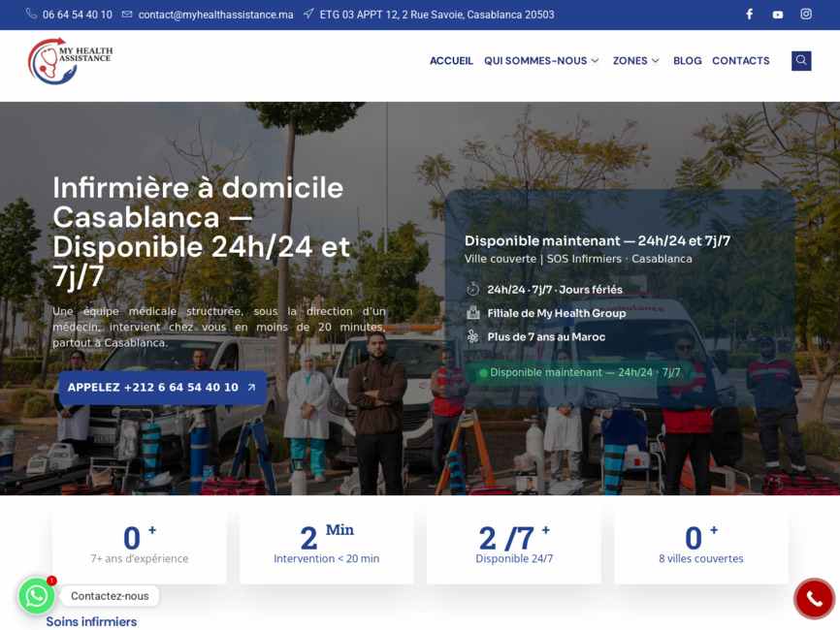
Task: Click the My Health Assistance logo
Action: click(x=70, y=61)
